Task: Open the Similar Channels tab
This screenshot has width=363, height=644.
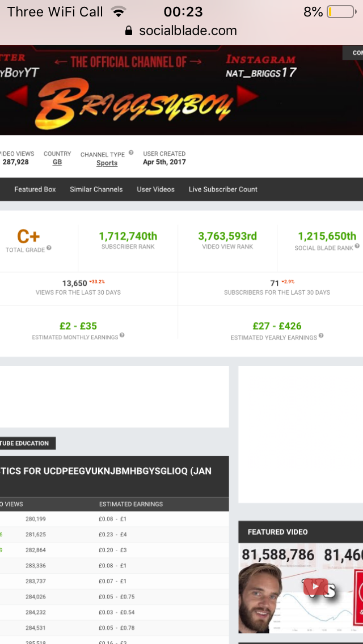Action: (96, 189)
